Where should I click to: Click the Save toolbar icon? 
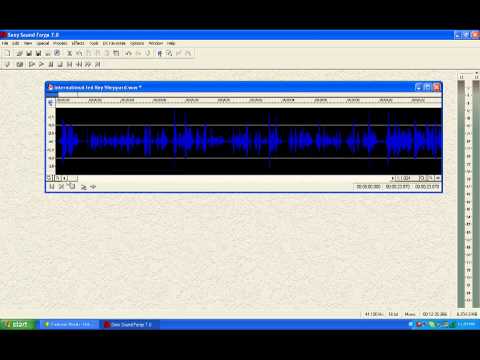click(29, 53)
